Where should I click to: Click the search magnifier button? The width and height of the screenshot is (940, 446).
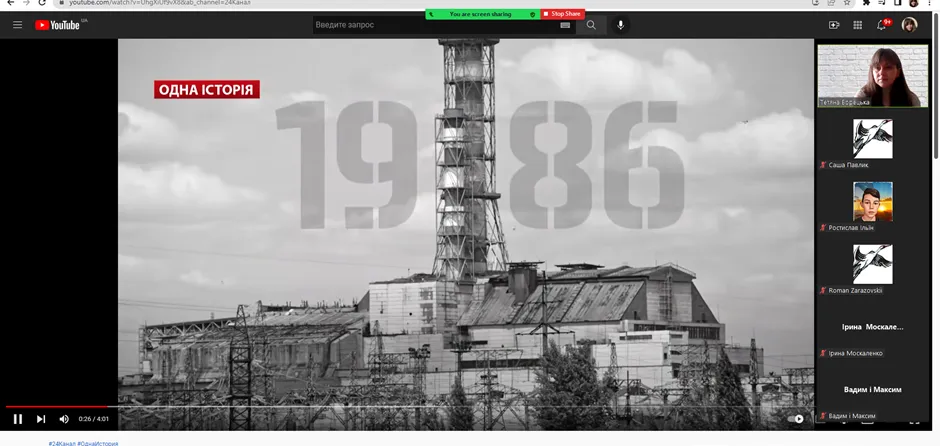pyautogui.click(x=591, y=25)
